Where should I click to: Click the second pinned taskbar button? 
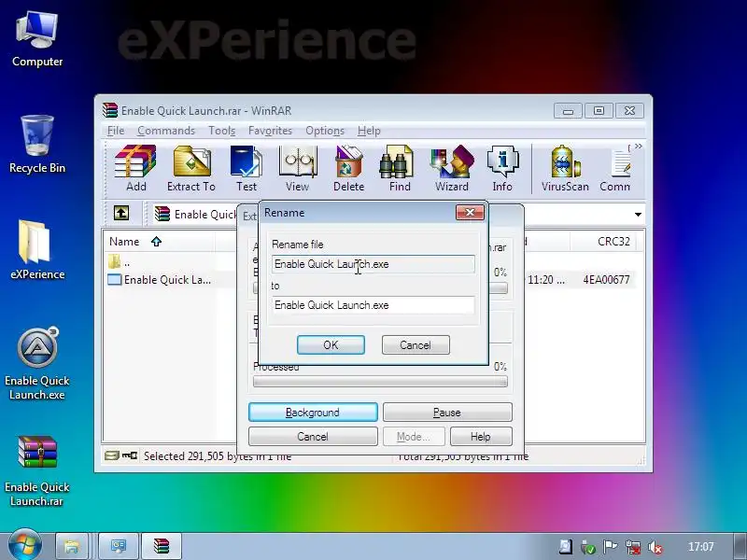(119, 546)
